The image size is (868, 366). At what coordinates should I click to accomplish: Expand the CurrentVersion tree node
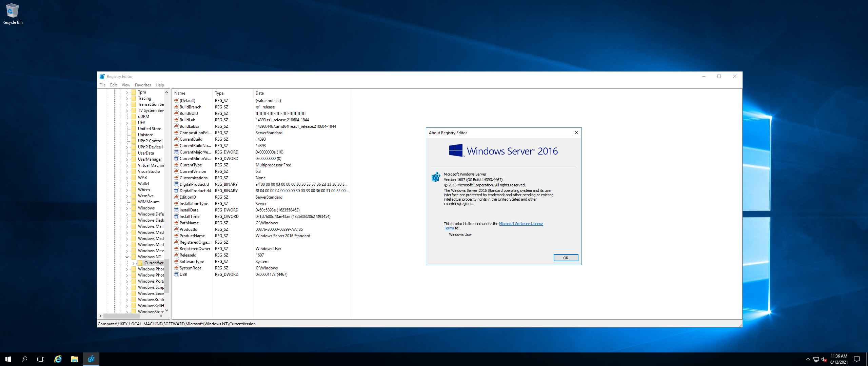(133, 263)
